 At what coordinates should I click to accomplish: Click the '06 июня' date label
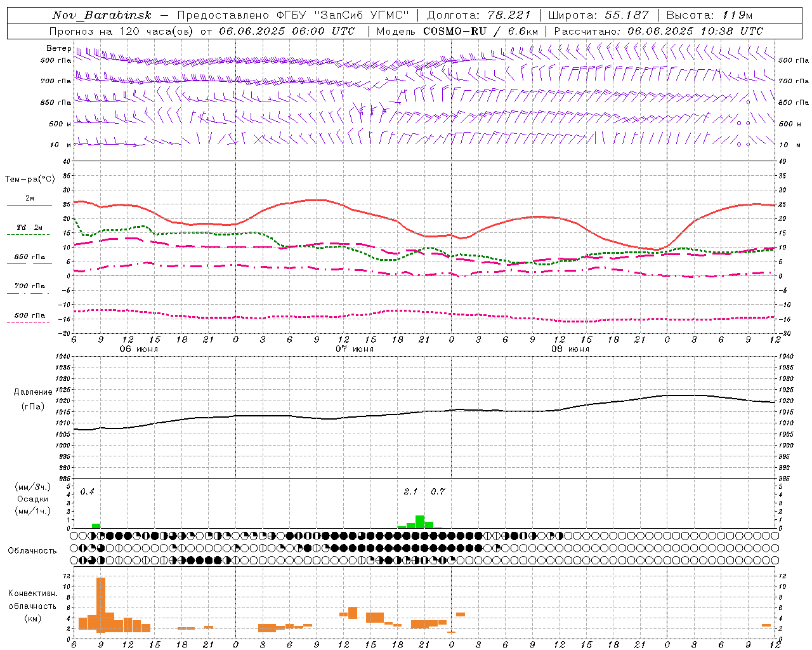pos(139,349)
